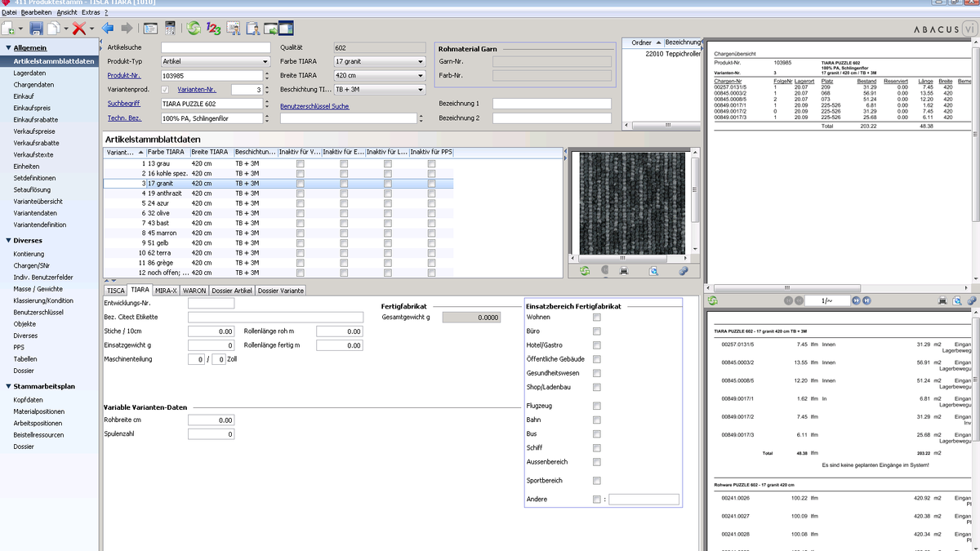Toggle the Variantenprod. checkbox

click(x=166, y=89)
